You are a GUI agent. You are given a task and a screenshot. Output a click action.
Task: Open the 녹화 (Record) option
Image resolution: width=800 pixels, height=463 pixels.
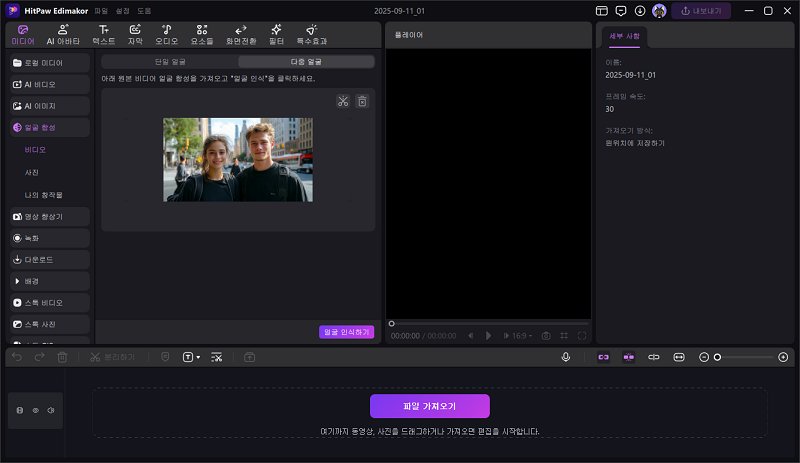pos(49,238)
